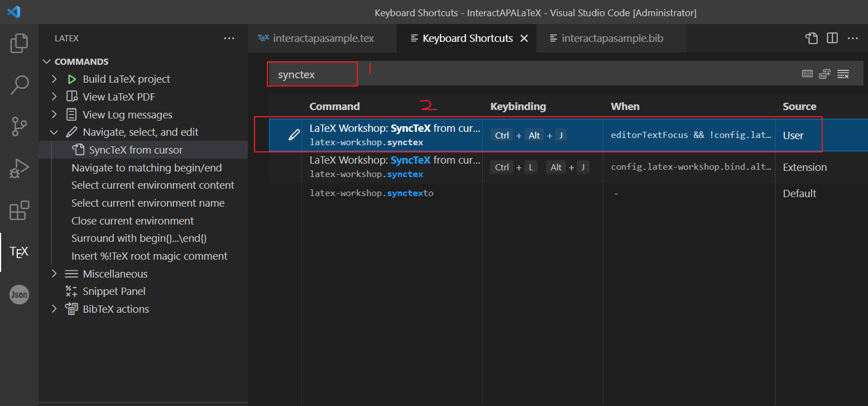Toggle Record Keys with the keyboard icon
868x406 pixels.
[807, 73]
